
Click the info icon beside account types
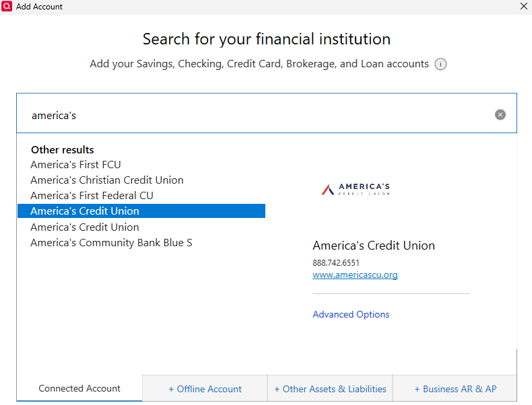pyautogui.click(x=440, y=65)
